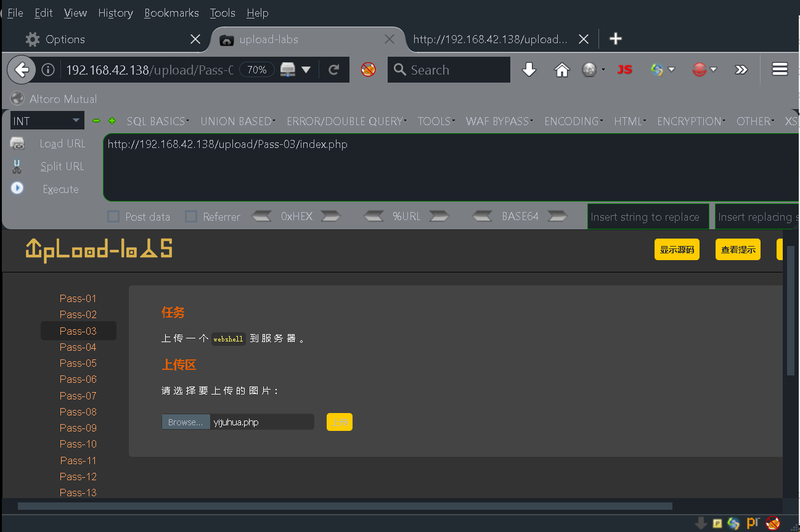
Task: Expand the SQL BASICS menu
Action: click(156, 121)
